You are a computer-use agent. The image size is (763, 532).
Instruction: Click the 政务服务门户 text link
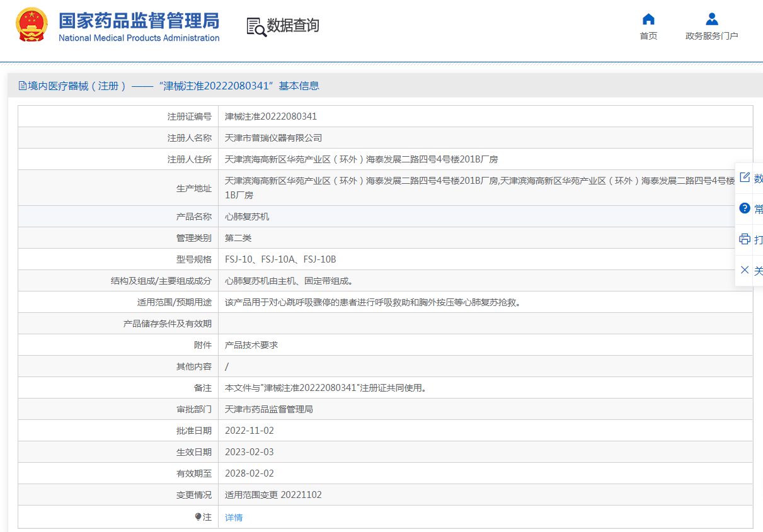[712, 36]
